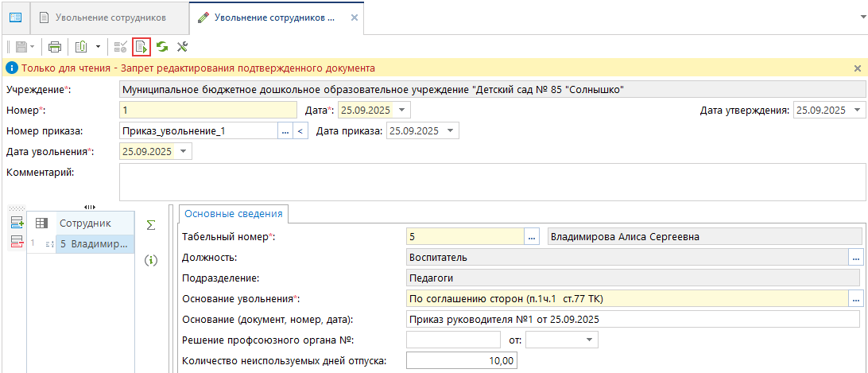Dismiss the read-only warning banner
This screenshot has height=373, width=868.
click(x=858, y=69)
